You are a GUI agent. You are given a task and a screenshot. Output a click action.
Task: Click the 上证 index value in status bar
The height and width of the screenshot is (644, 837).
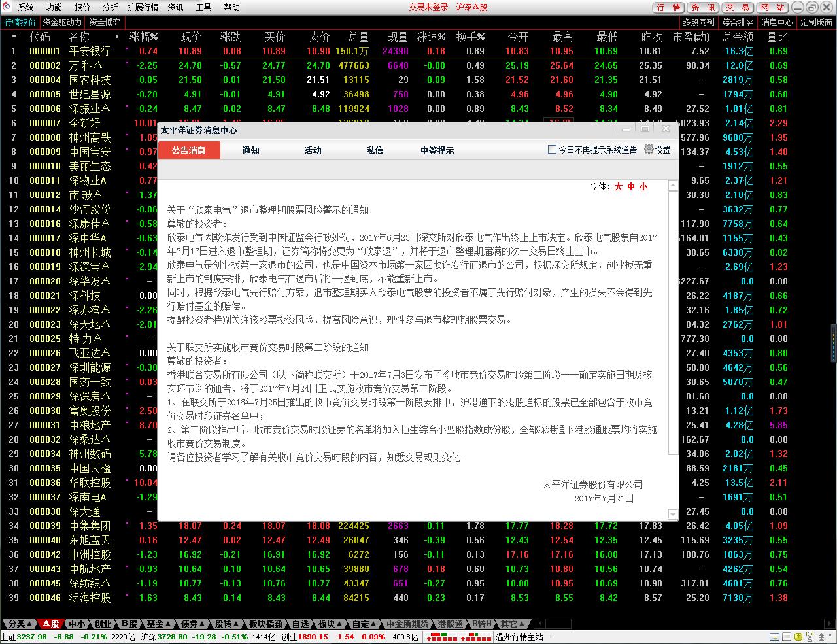(31, 637)
